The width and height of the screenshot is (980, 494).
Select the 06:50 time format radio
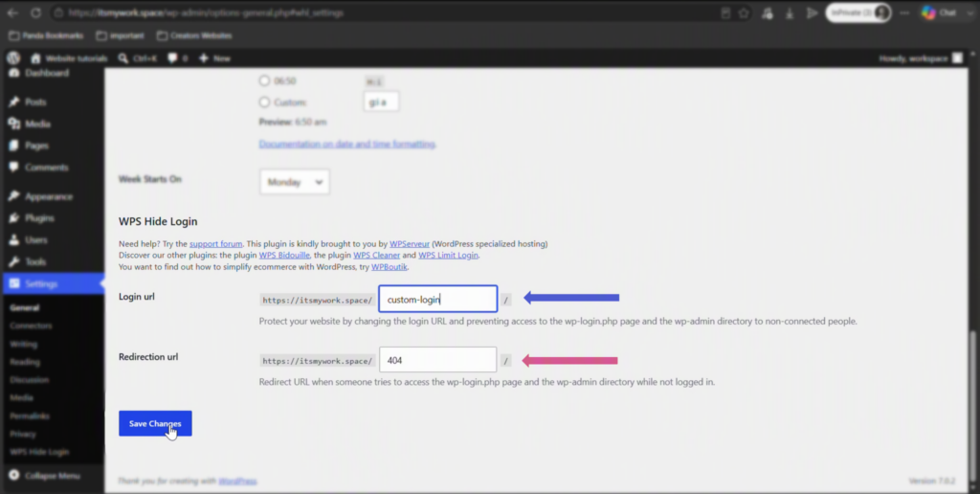click(x=264, y=80)
